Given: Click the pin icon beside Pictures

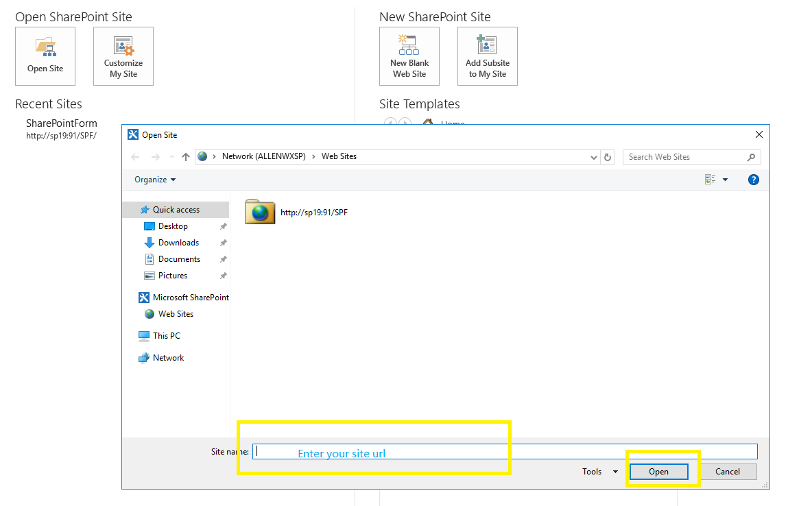Looking at the screenshot, I should click(223, 276).
